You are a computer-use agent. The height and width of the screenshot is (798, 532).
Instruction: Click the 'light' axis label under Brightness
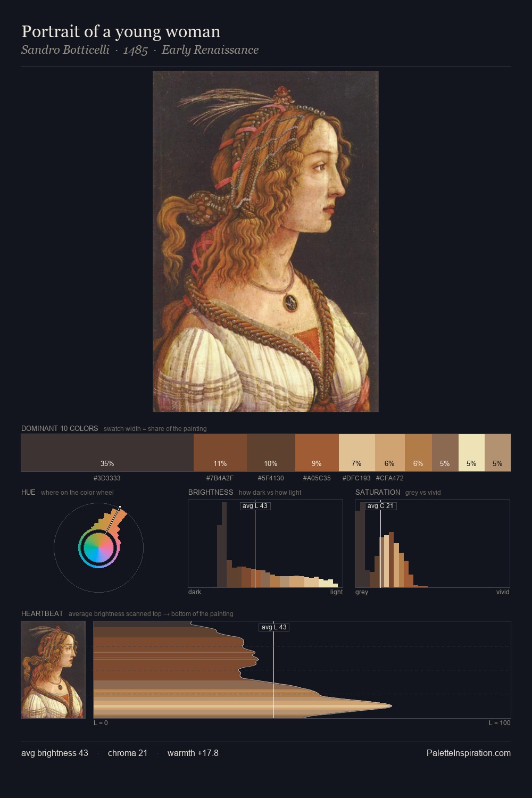[x=336, y=592]
